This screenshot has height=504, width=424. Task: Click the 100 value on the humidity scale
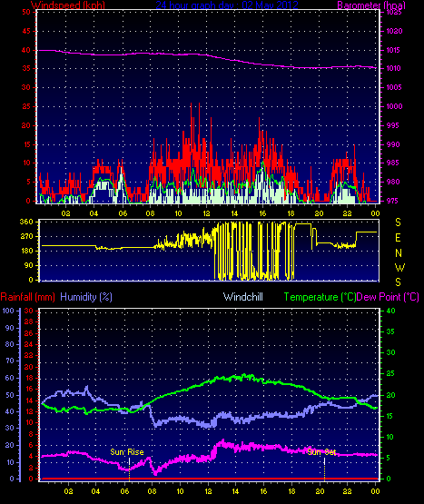[8, 311]
